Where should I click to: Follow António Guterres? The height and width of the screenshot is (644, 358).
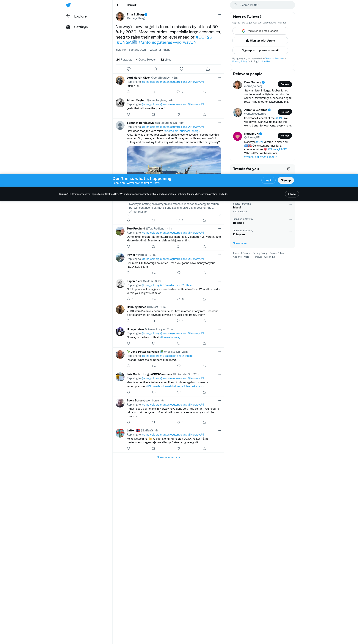click(285, 112)
